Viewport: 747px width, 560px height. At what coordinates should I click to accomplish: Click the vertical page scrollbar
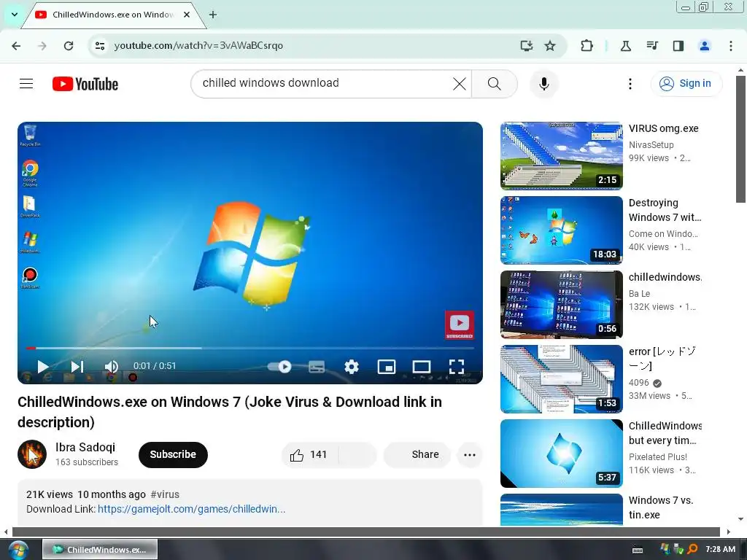[x=740, y=139]
